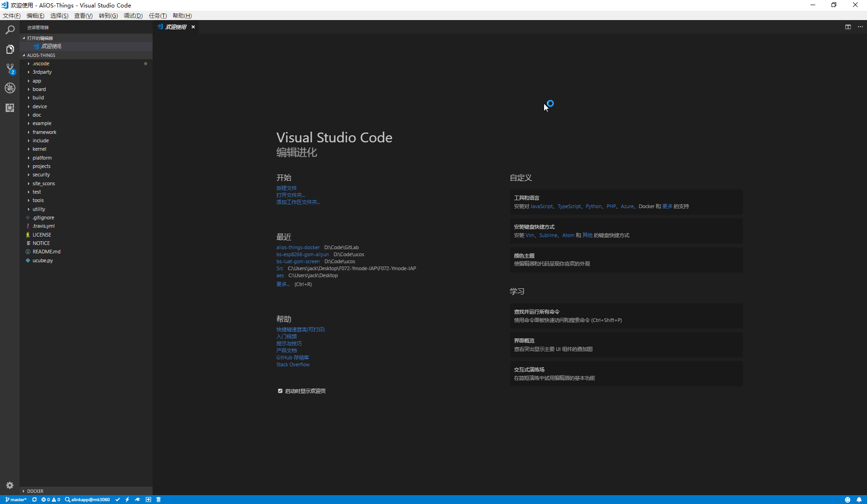
Task: Open the Manage gear icon
Action: (10, 485)
